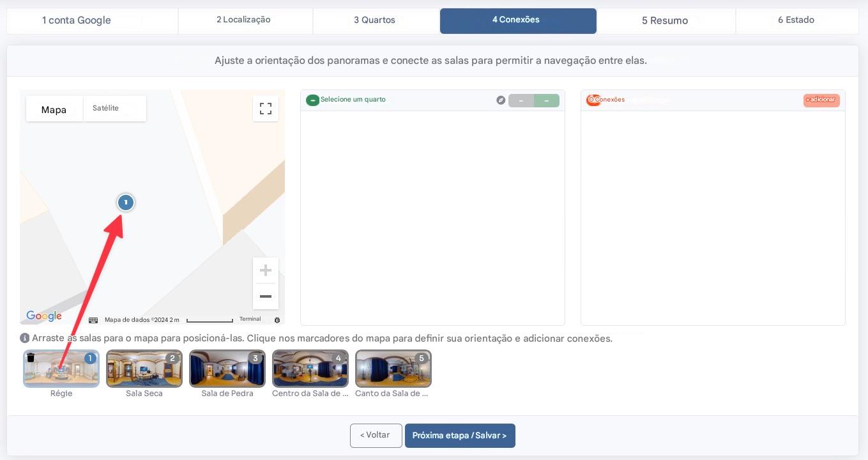Zoom out on the map
Viewport: 868px width, 460px height.
266,296
